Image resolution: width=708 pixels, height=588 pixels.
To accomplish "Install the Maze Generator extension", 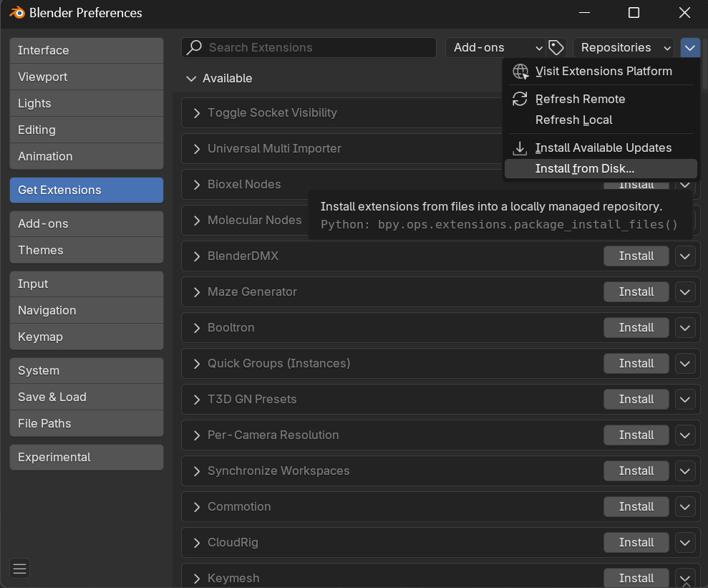I will 636,291.
